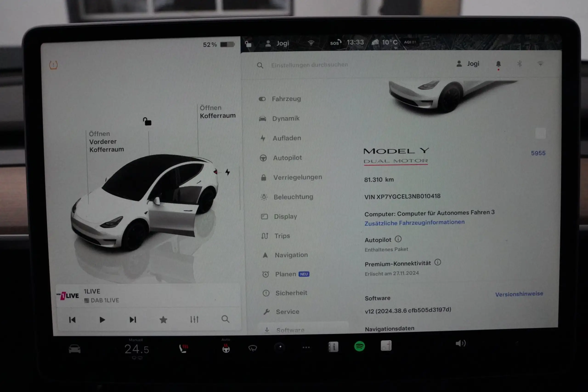Select the Navigation settings menu
588x392 pixels.
(x=285, y=255)
